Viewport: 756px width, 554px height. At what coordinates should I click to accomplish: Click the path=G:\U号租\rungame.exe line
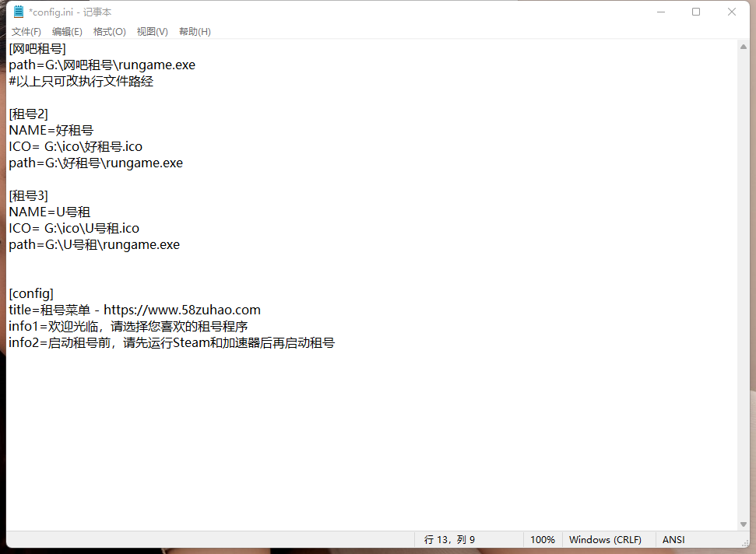[x=94, y=245]
